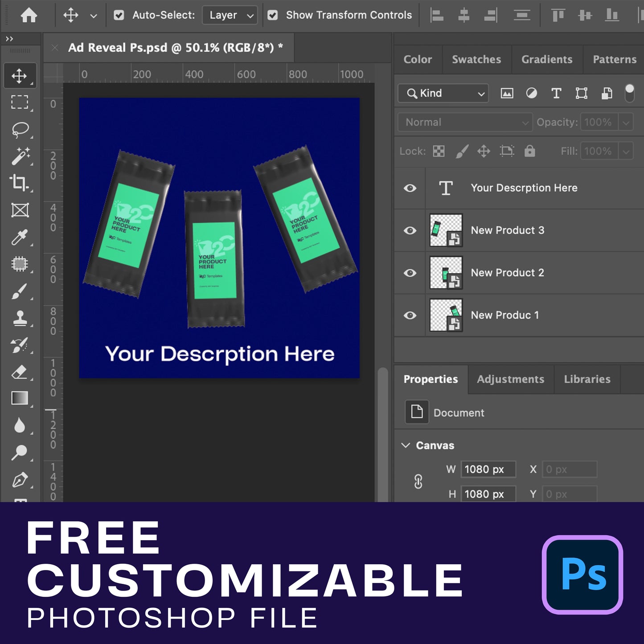The height and width of the screenshot is (644, 644).
Task: Select the Pen tool
Action: [x=20, y=480]
